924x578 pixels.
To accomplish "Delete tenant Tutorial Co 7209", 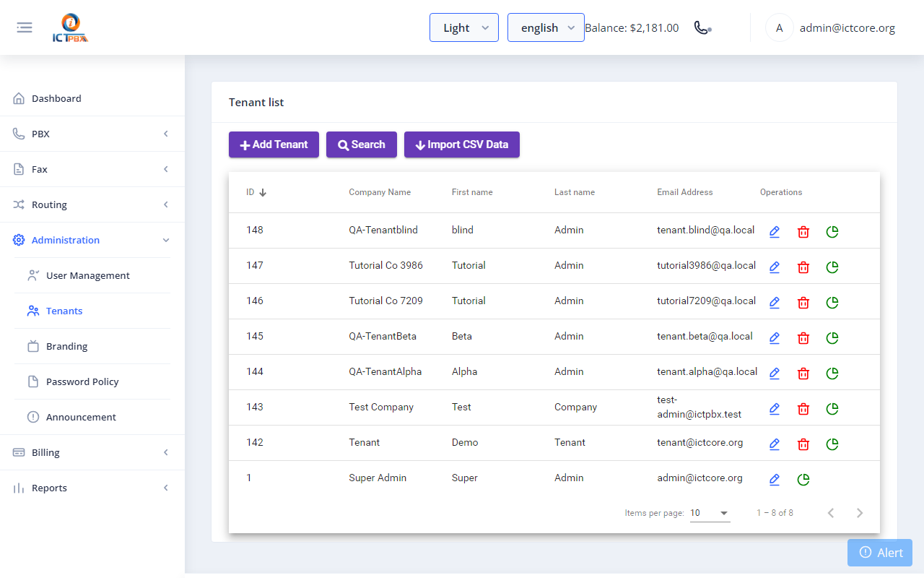I will [x=803, y=302].
